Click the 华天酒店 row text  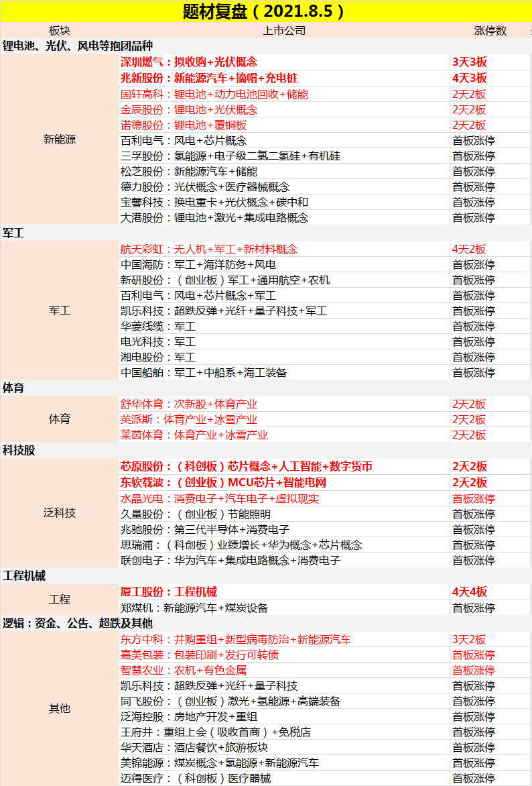point(194,748)
